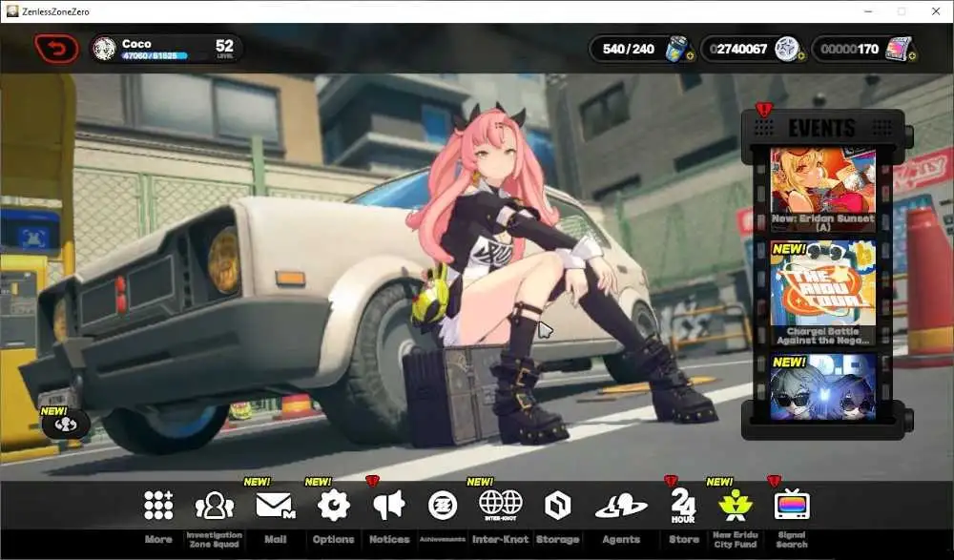Add Polychrome with the film plus icon
The width and height of the screenshot is (954, 560).
[x=912, y=56]
